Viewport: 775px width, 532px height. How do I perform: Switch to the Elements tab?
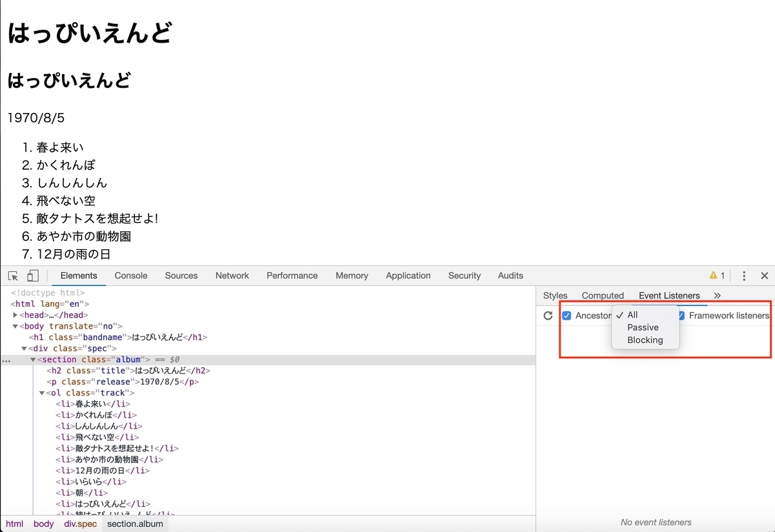click(x=79, y=276)
